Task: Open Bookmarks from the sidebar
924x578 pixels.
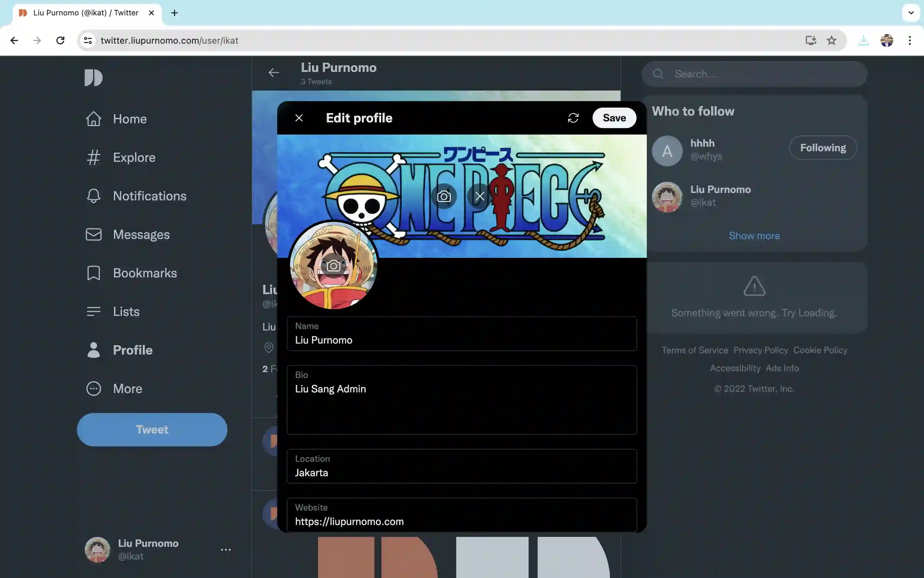Action: click(x=131, y=273)
